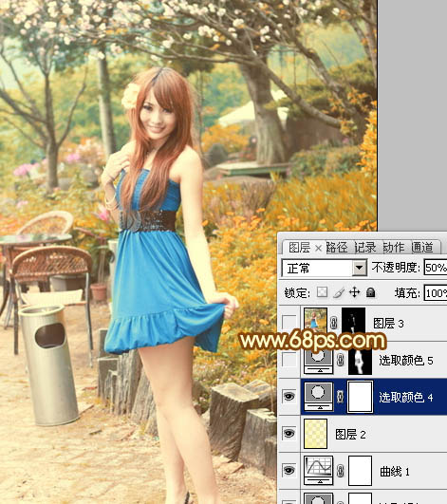This screenshot has height=504, width=447.
Task: Click the link icon on 图层 3
Action: 334,323
